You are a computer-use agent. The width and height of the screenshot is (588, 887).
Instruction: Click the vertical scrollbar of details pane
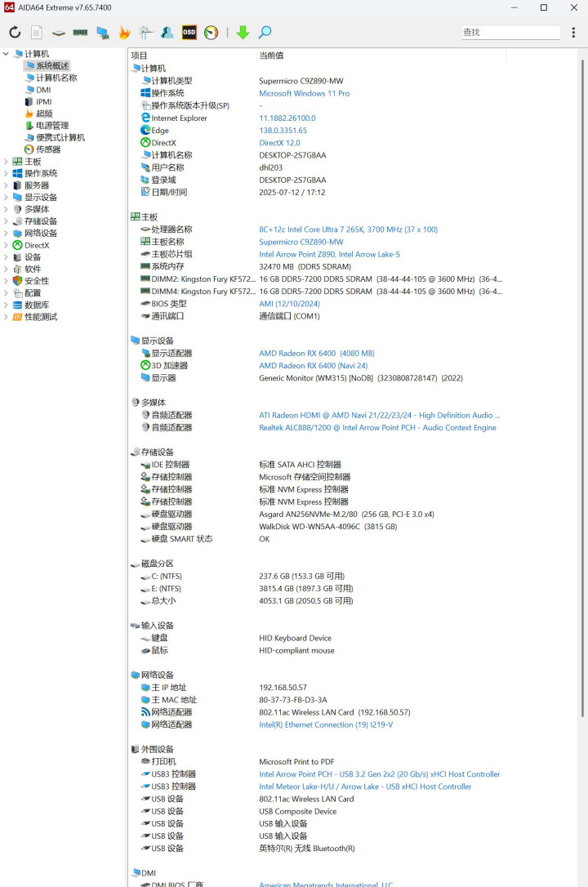583,387
